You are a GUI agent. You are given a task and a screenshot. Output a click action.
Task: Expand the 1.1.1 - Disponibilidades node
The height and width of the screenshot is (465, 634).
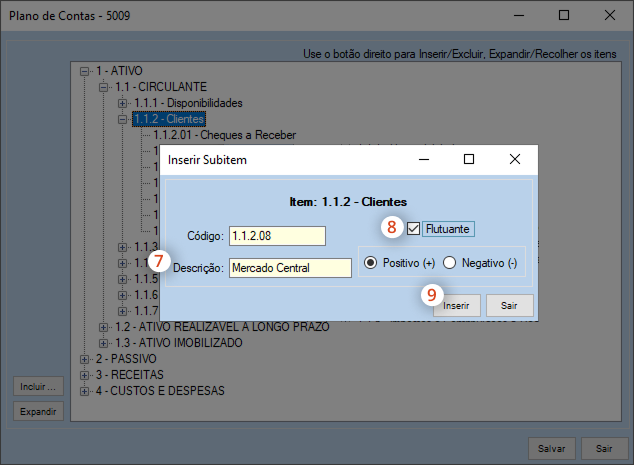tap(123, 103)
